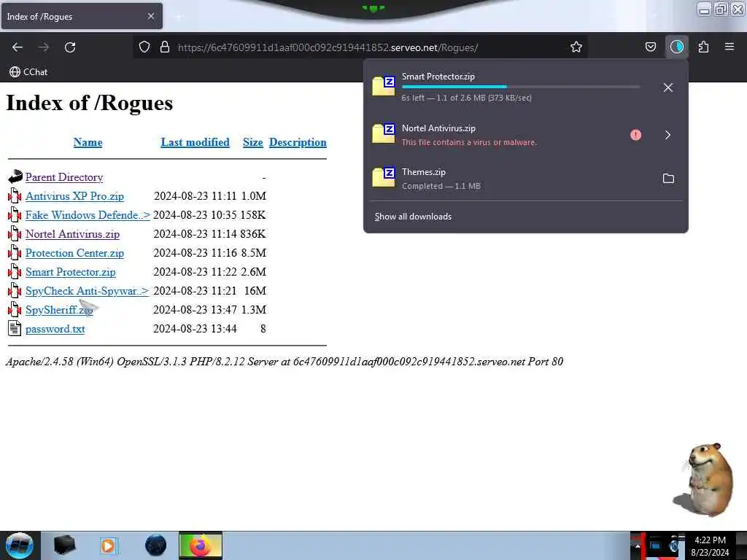Sort listing by Last modified column
This screenshot has width=747, height=560.
click(x=195, y=142)
